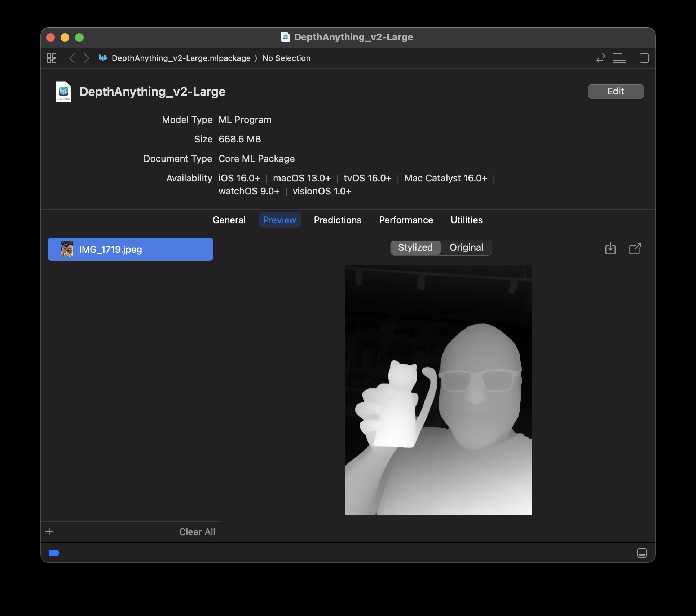The width and height of the screenshot is (696, 616).
Task: Click the blue progress indicator
Action: [x=54, y=553]
